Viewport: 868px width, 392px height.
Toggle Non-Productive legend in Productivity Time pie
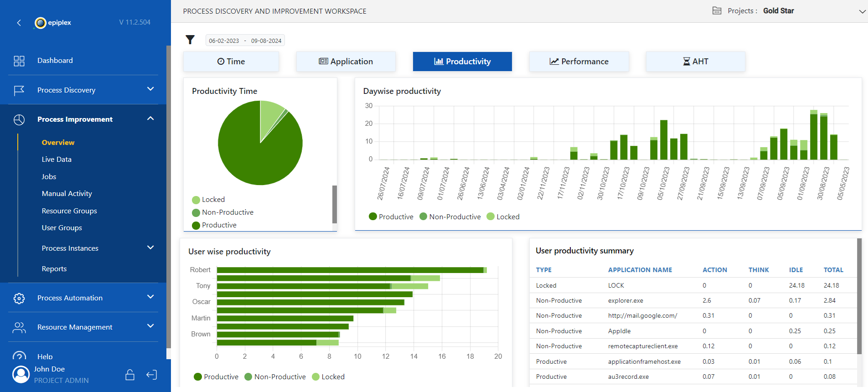coord(222,212)
